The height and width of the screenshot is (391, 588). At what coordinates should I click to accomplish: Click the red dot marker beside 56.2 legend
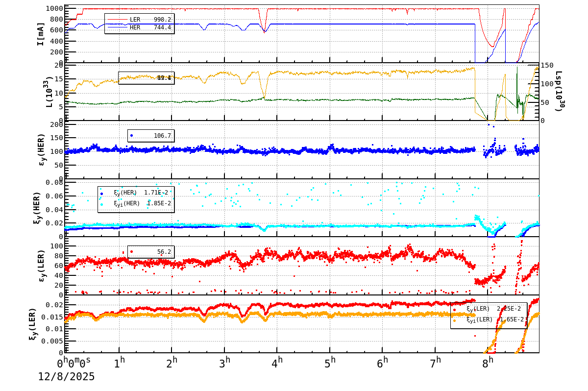(131, 252)
